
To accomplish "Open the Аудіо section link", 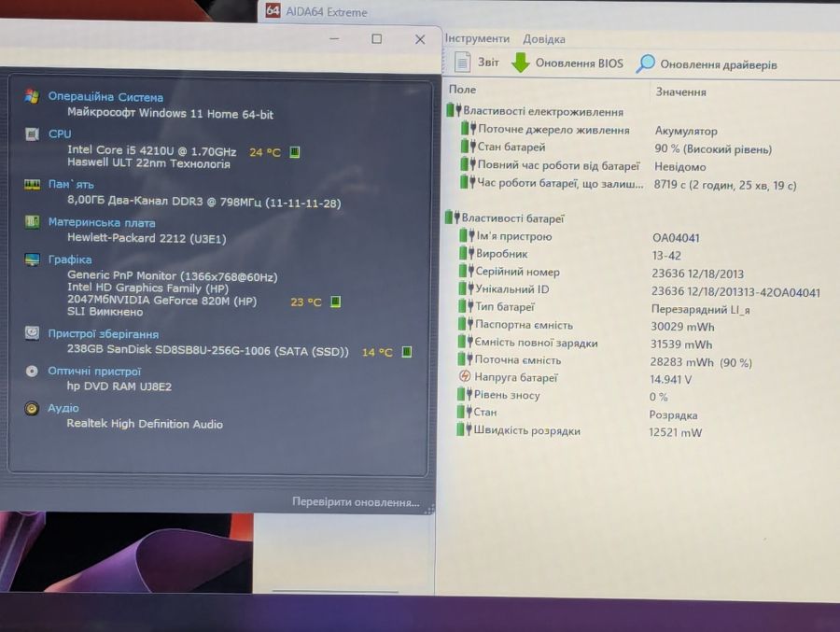I will click(63, 408).
